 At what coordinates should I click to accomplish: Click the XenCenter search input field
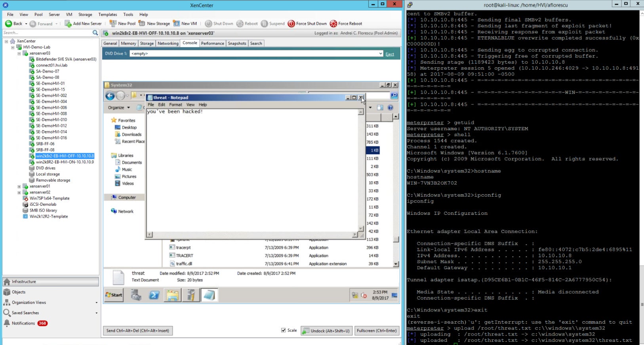point(47,33)
